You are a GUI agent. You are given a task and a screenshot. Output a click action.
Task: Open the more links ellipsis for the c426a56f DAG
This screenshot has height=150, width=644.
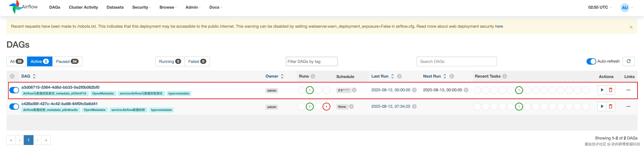coord(628,107)
